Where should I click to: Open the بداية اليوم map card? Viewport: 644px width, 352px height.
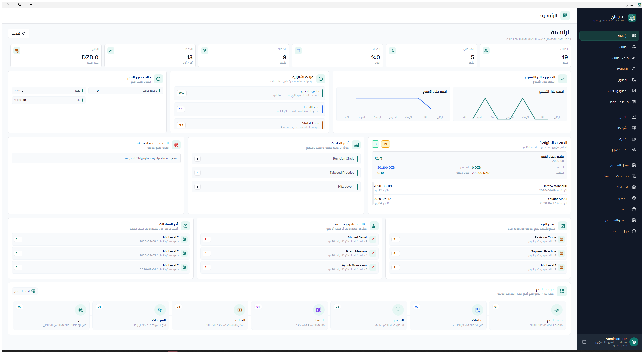pos(527,315)
